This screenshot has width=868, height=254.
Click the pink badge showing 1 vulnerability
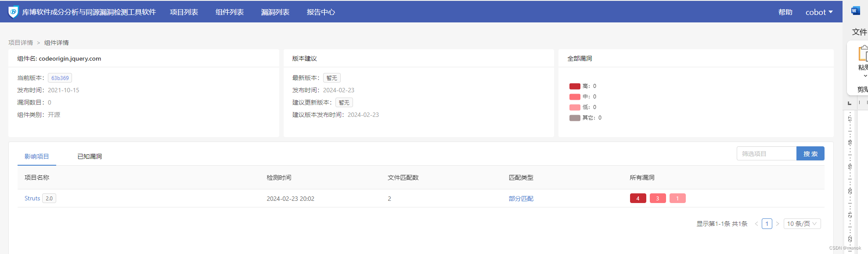coord(677,199)
